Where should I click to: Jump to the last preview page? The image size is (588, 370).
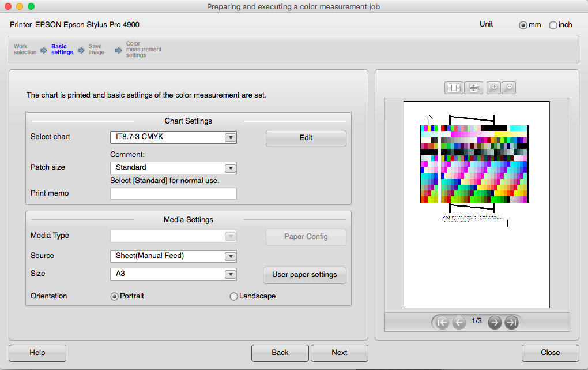click(511, 322)
